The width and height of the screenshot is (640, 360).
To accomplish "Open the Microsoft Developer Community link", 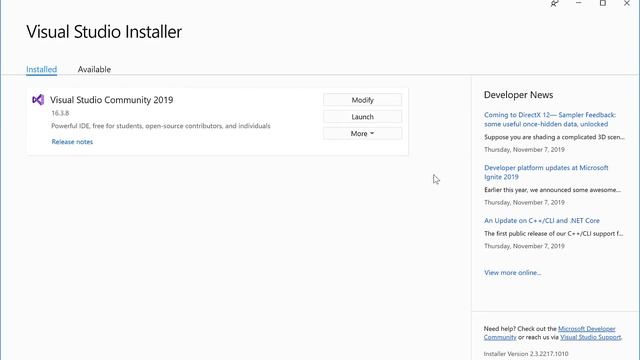I will point(587,329).
